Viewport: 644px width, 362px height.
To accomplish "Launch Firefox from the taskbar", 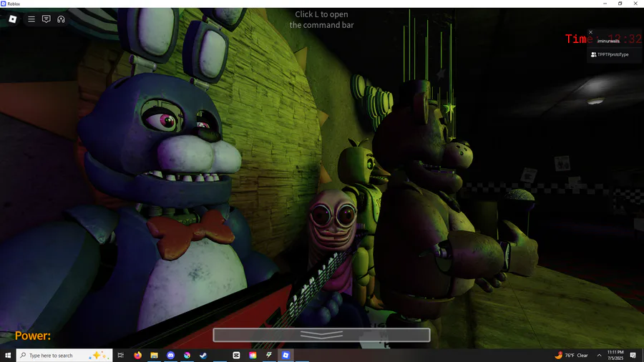I will [137, 355].
